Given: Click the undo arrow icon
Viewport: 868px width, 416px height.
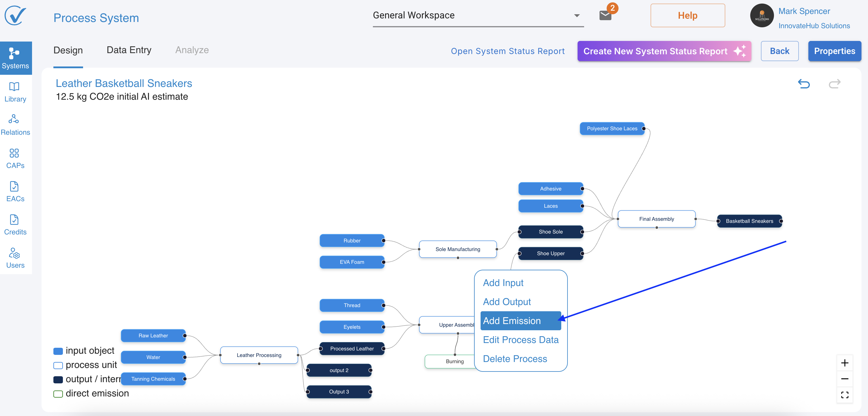Looking at the screenshot, I should point(803,84).
